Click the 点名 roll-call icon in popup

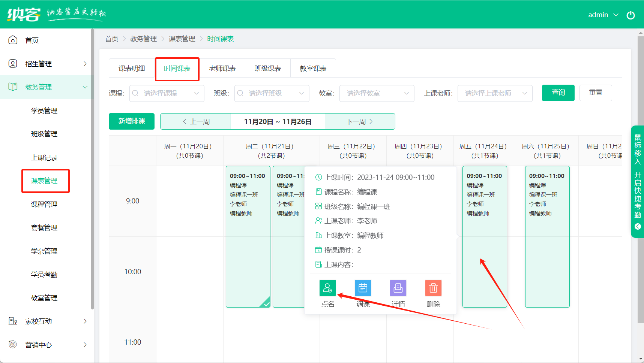pyautogui.click(x=327, y=288)
